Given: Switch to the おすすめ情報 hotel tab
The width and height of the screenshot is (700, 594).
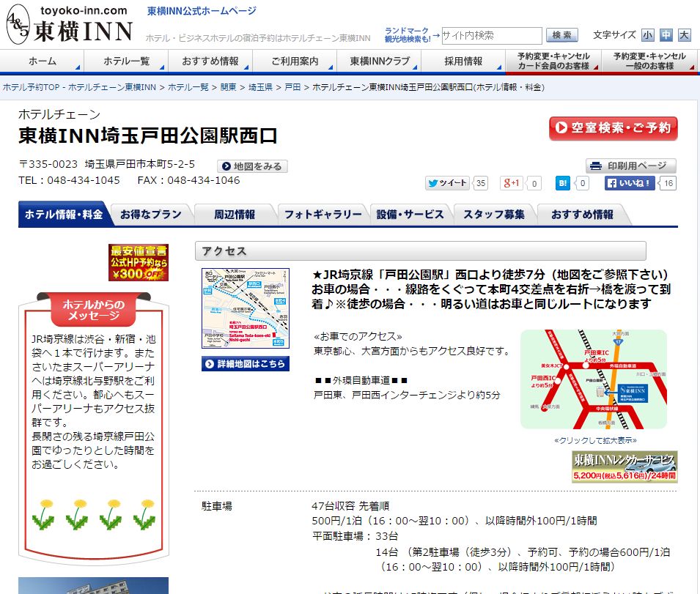Looking at the screenshot, I should 582,215.
